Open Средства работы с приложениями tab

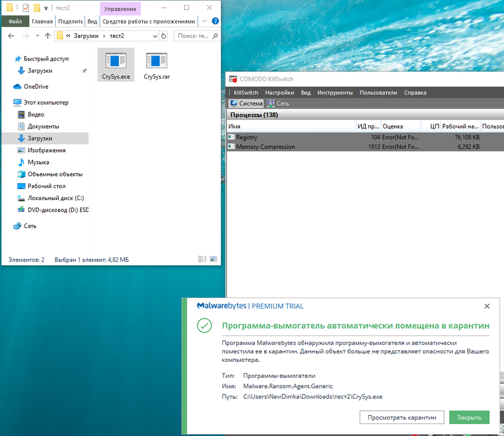pos(149,21)
